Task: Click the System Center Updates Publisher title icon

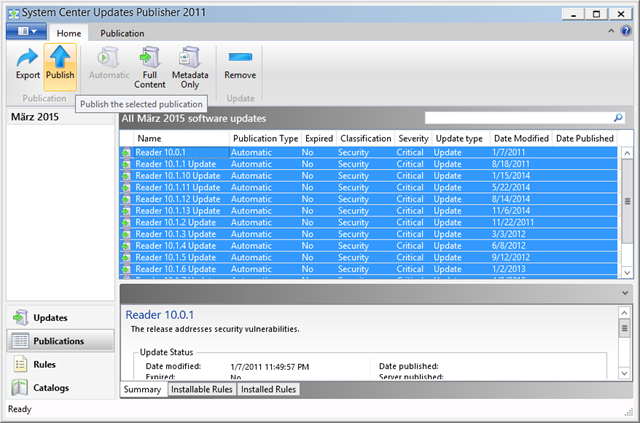Action: [14, 13]
